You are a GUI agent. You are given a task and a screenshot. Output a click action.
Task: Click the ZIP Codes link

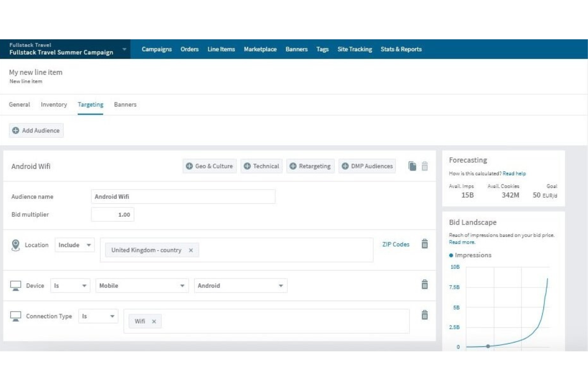click(x=395, y=244)
